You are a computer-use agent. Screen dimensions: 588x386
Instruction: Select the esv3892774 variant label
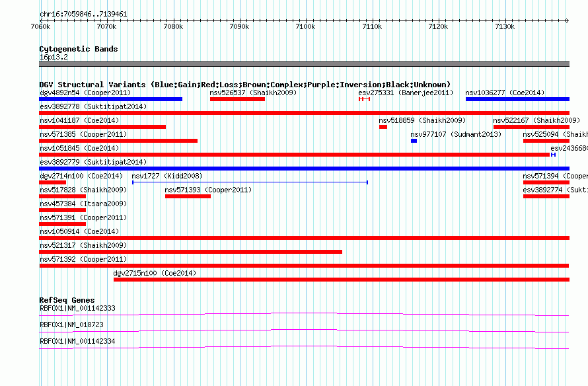tap(555, 190)
